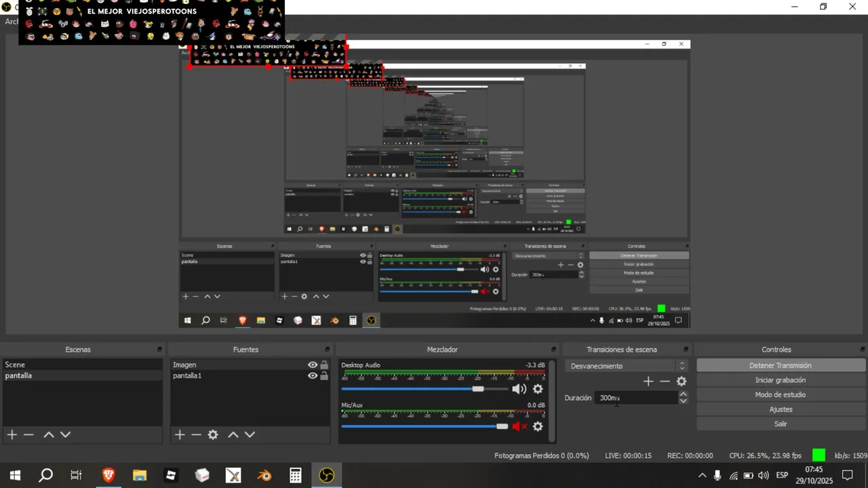Undock the Controles panel with its pop-out icon

[x=862, y=349]
